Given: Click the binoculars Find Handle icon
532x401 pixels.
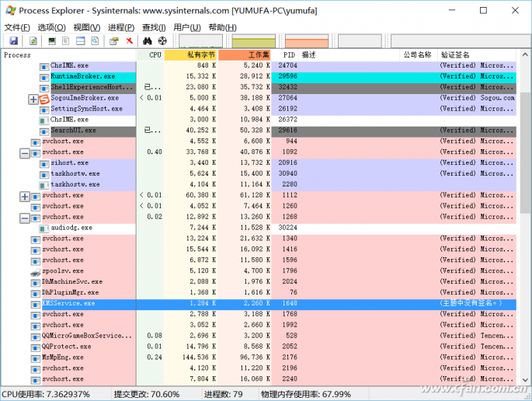Looking at the screenshot, I should tap(148, 41).
